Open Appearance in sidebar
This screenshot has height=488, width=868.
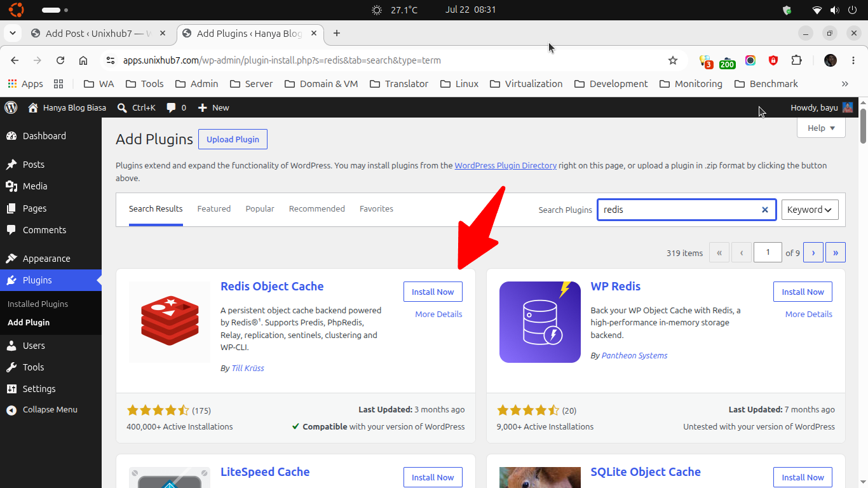click(x=51, y=259)
